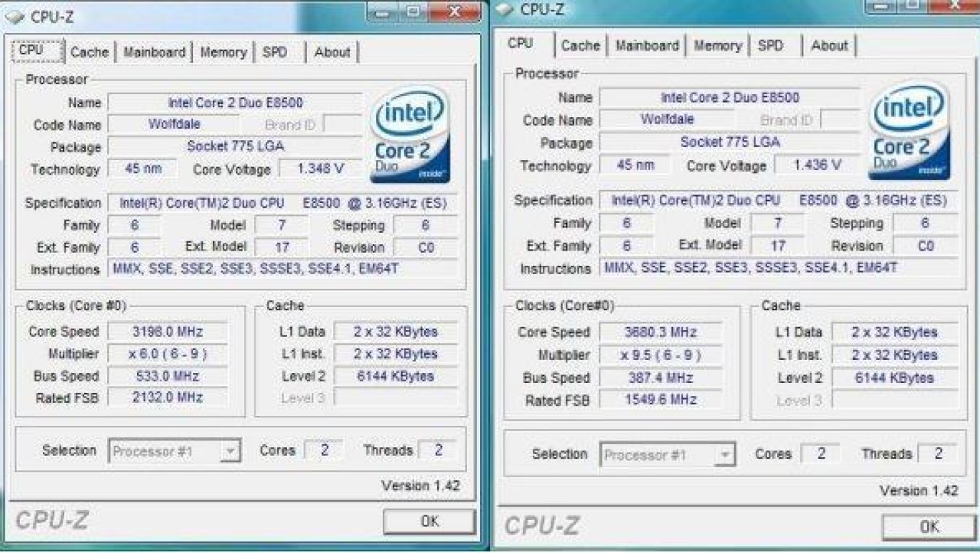Click OK button in left window
This screenshot has width=980, height=553.
pyautogui.click(x=430, y=522)
